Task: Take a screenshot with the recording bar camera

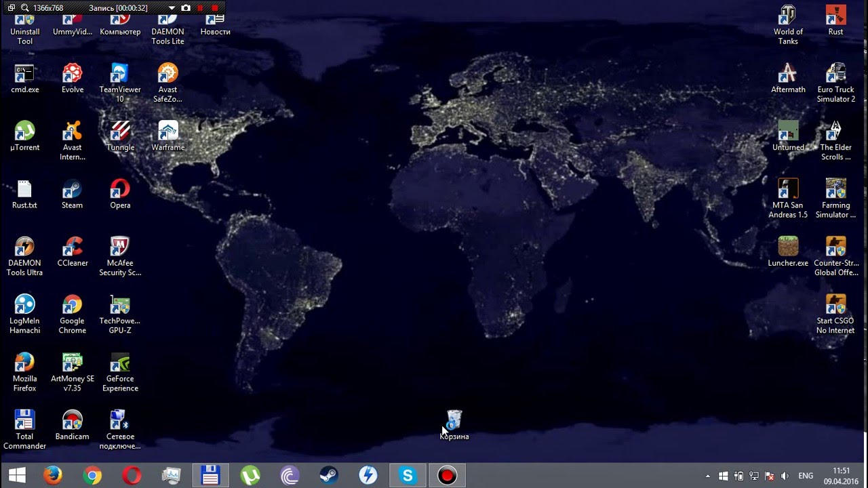Action: pyautogui.click(x=186, y=8)
